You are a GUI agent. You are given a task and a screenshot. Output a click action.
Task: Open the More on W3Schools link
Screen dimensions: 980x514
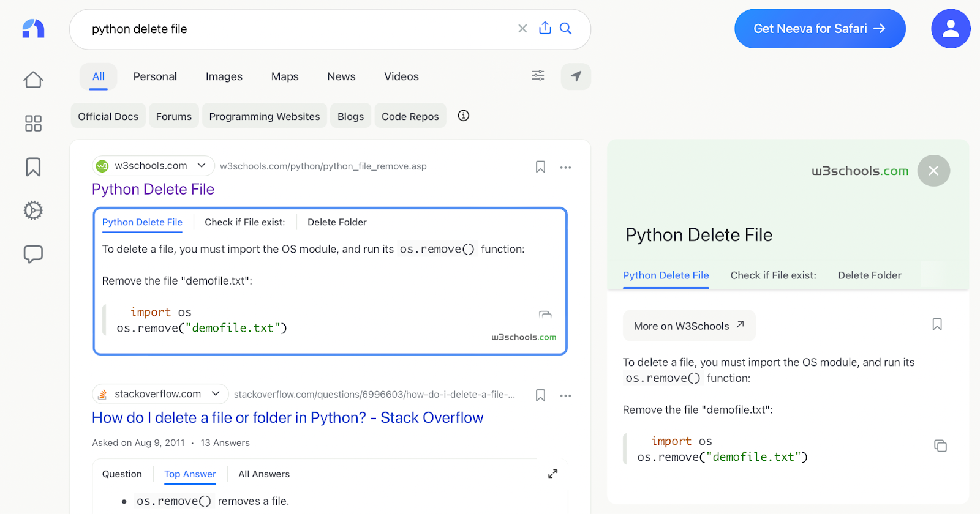(689, 326)
